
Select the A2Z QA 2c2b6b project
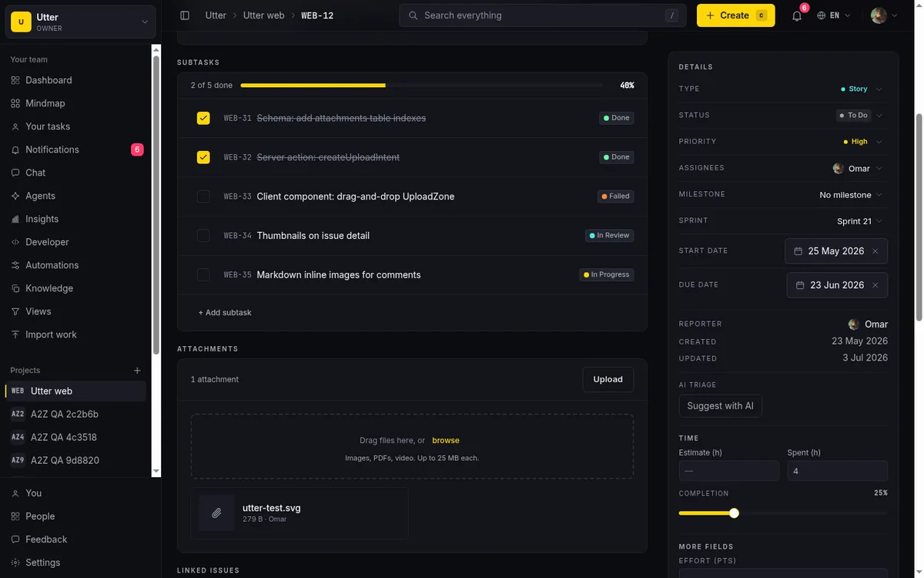pyautogui.click(x=76, y=414)
